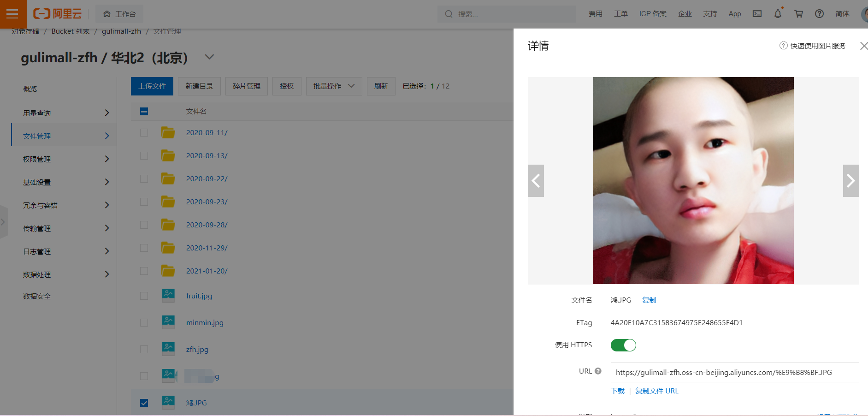The width and height of the screenshot is (868, 416).
Task: Open the CloudShell terminal icon
Action: pyautogui.click(x=757, y=14)
